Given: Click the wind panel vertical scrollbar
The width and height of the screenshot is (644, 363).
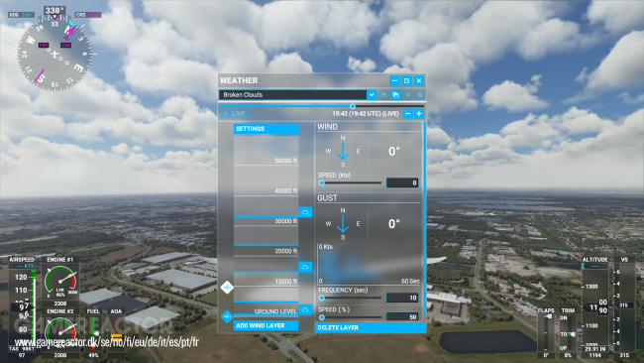Looking at the screenshot, I should pyautogui.click(x=425, y=222).
